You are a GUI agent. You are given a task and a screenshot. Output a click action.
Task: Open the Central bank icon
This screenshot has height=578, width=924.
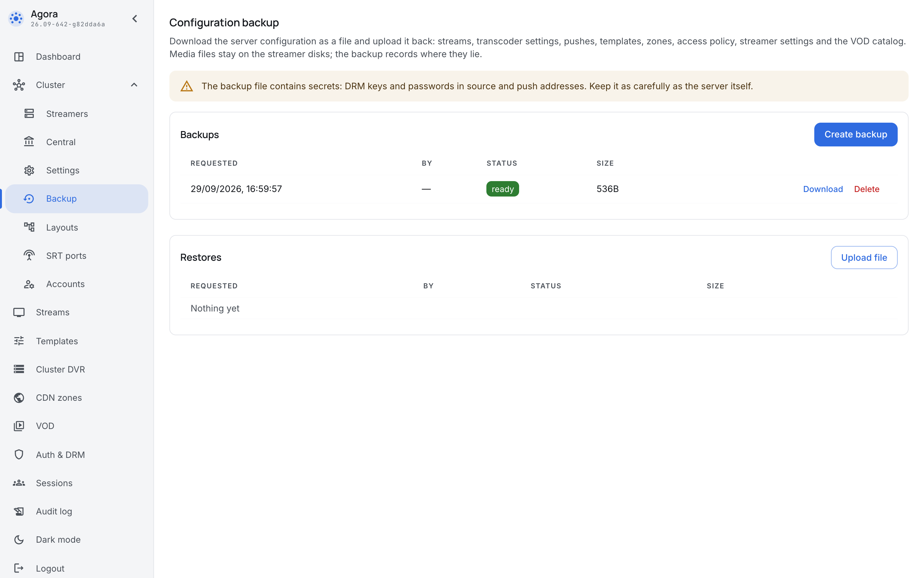tap(29, 142)
